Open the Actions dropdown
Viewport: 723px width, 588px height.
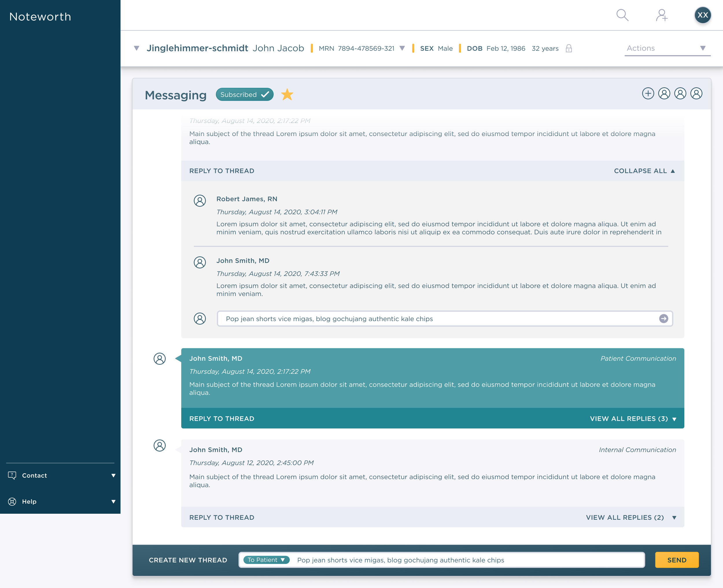coord(667,48)
